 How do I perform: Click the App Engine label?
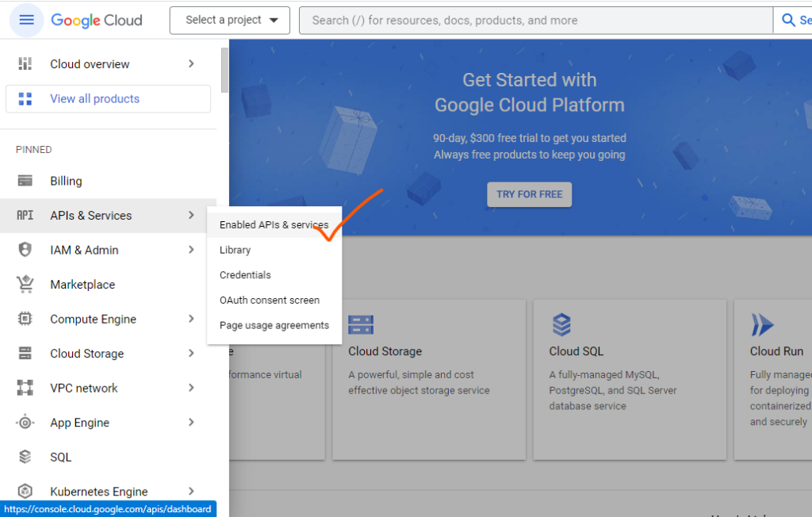click(80, 422)
